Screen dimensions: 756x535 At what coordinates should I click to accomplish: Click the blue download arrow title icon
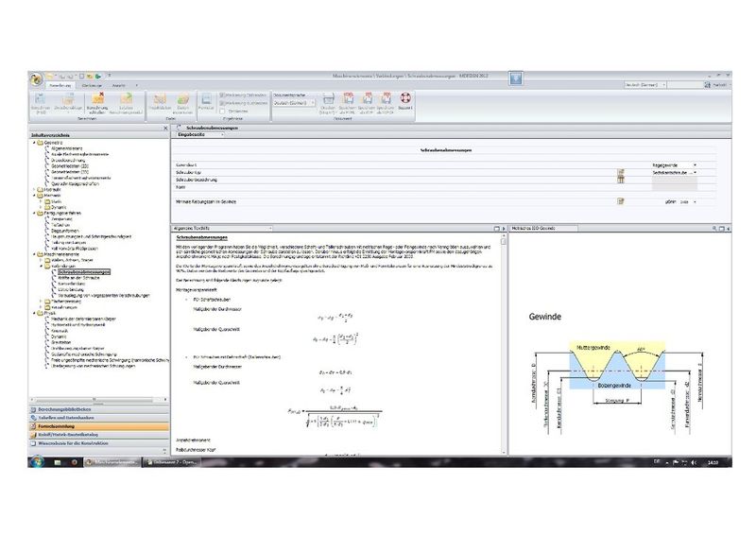click(x=516, y=78)
